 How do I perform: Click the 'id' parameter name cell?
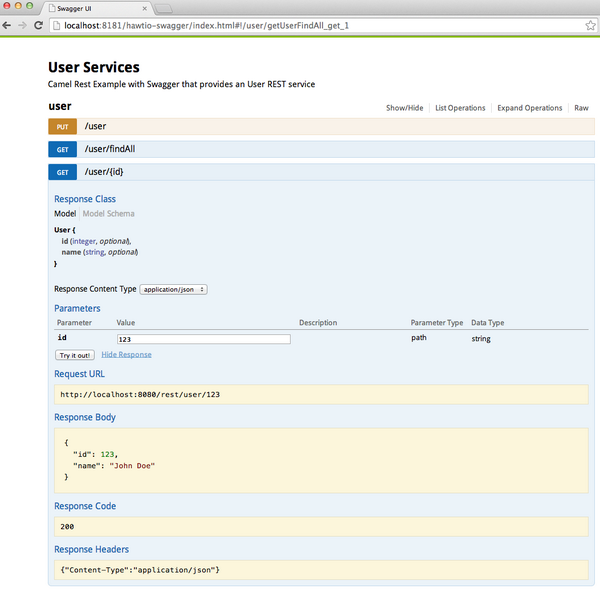point(62,338)
